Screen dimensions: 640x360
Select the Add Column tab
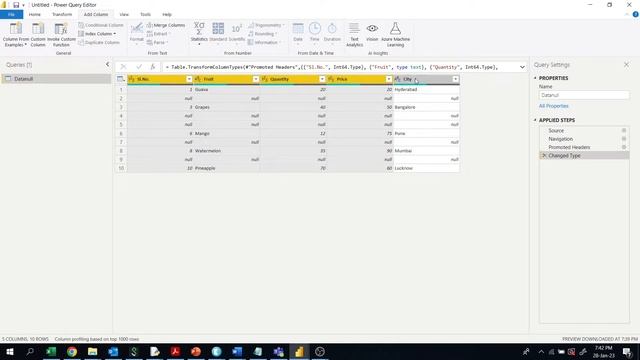(96, 14)
